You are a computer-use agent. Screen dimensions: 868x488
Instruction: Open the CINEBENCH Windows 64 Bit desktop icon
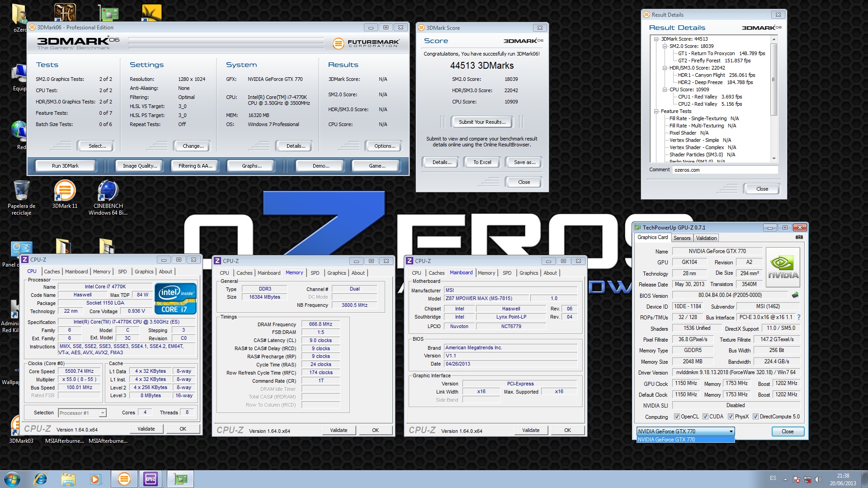pos(108,197)
